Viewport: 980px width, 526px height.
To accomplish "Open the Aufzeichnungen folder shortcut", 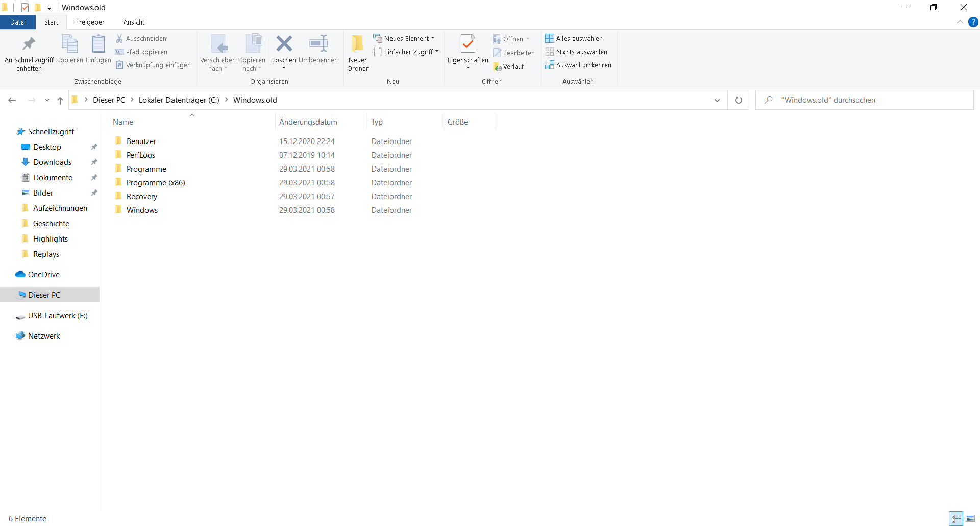I will tap(60, 208).
